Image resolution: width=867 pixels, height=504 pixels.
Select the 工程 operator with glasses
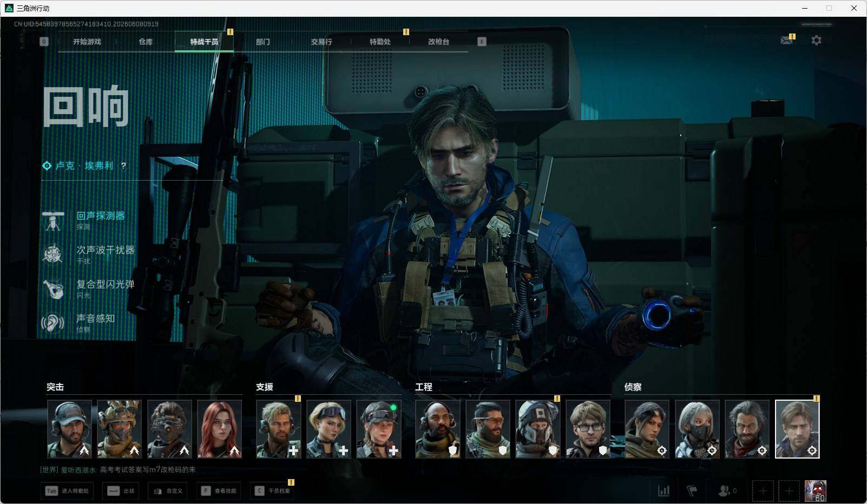[588, 429]
